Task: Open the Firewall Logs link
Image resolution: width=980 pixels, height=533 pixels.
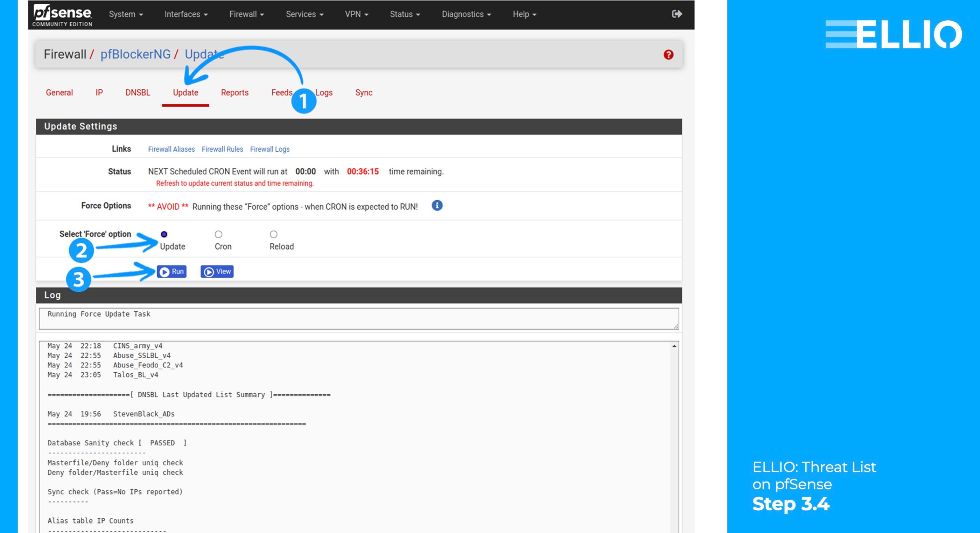Action: click(x=270, y=149)
